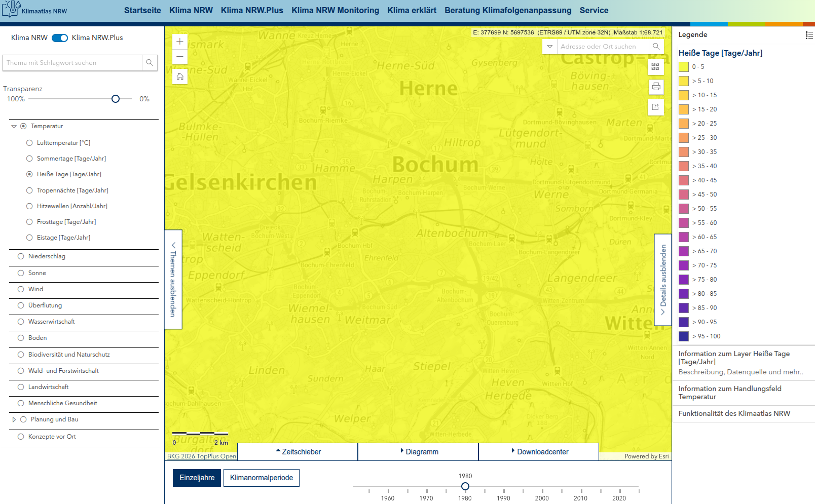Open the BKG TopPlus Open link
This screenshot has height=504, width=815.
[x=202, y=456]
